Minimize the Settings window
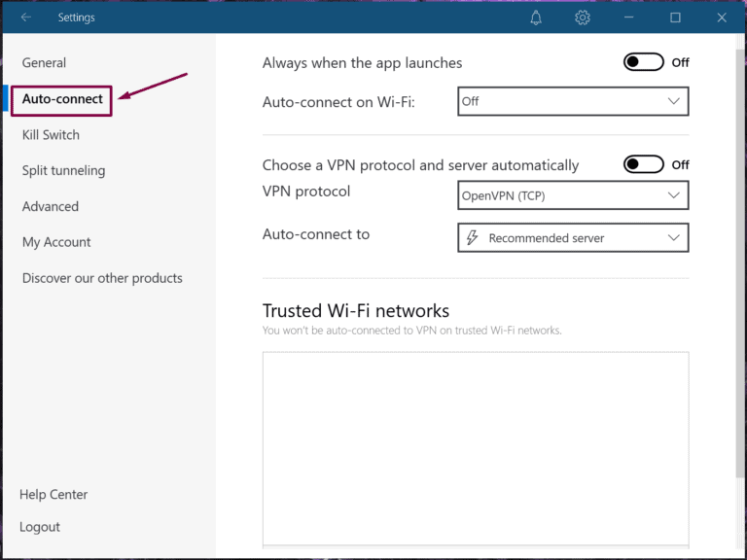747x560 pixels. point(629,17)
